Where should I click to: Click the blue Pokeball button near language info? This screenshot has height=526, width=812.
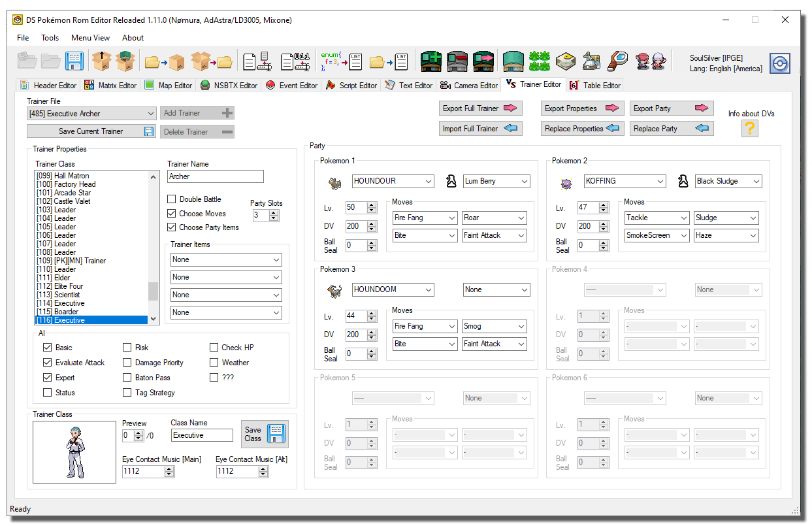coord(780,63)
